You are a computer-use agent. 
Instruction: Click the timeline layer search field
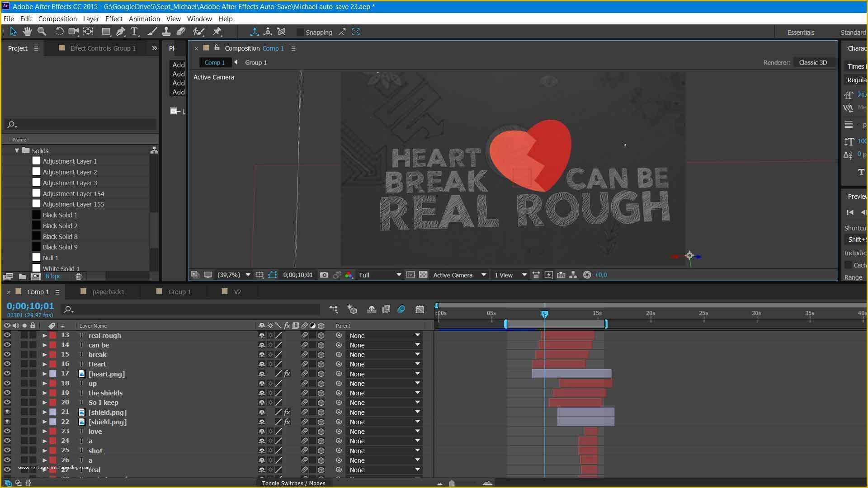tap(191, 310)
